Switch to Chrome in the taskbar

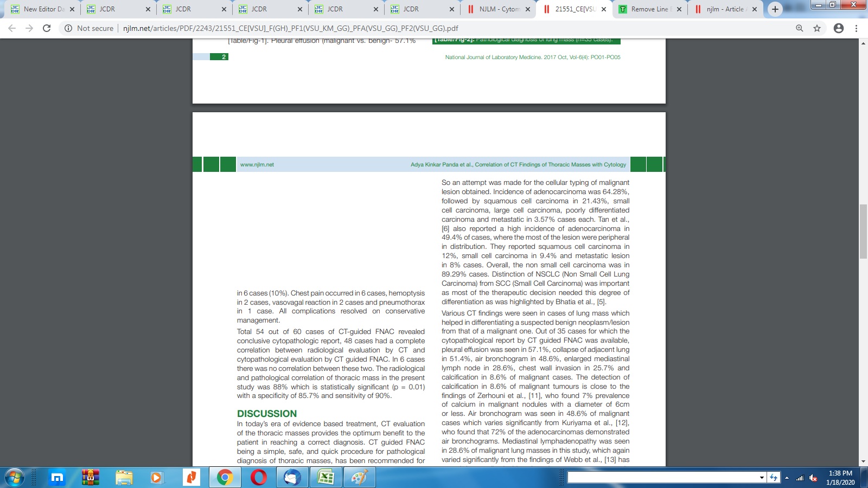coord(225,478)
